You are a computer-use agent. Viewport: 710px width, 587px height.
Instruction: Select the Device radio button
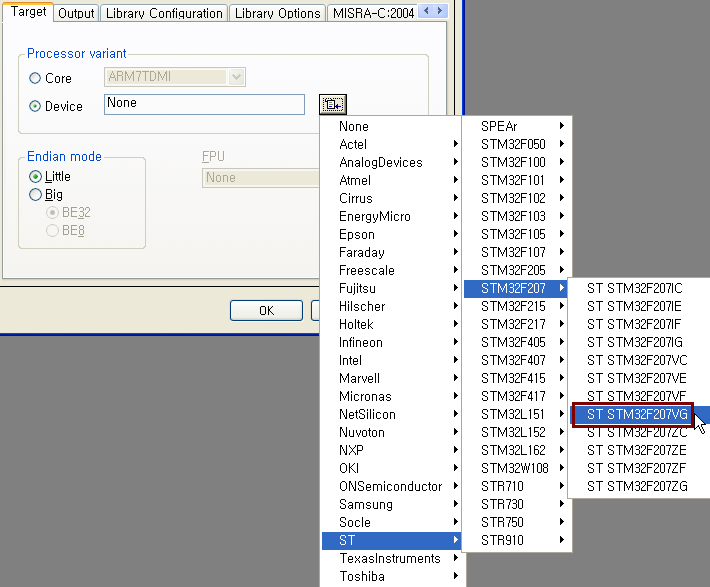[x=35, y=106]
